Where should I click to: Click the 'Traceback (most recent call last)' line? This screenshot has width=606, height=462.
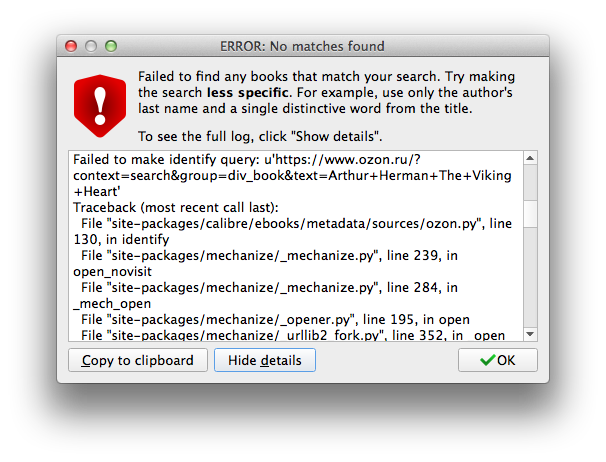[x=176, y=208]
